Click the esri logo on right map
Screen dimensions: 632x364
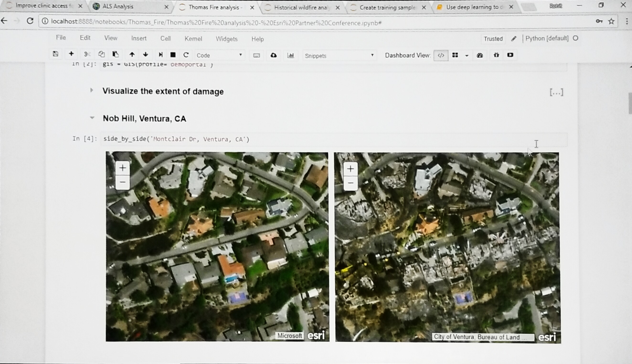coord(547,338)
